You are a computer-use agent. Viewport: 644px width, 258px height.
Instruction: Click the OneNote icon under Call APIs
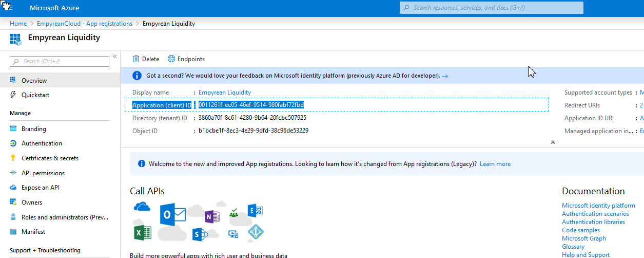[x=212, y=216]
